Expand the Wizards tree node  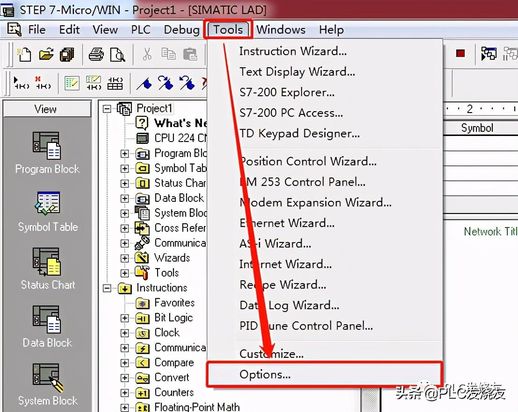[124, 258]
